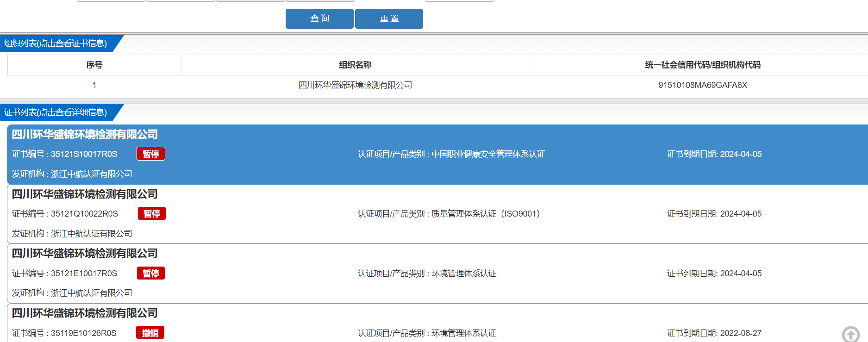
Task: Click the 撤销 badge for certificate 35119E10126R0S
Action: 150,333
